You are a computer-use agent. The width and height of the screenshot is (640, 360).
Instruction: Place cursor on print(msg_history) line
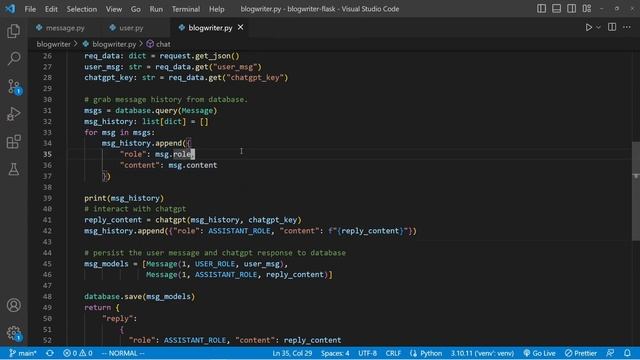click(x=124, y=198)
